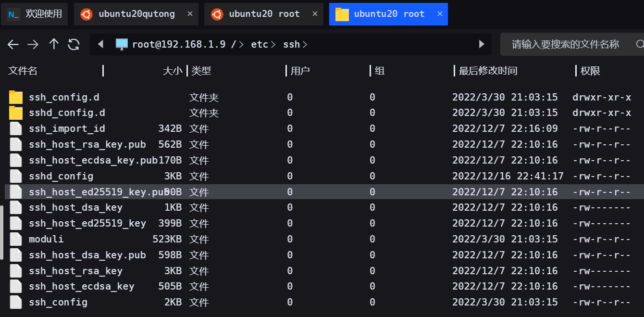Expand the etc path segment chevron
644x317 pixels.
273,45
